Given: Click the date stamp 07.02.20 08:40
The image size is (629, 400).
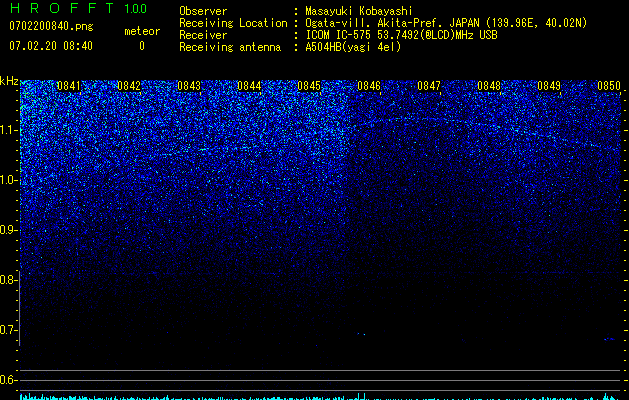Looking at the screenshot, I should pyautogui.click(x=51, y=46).
